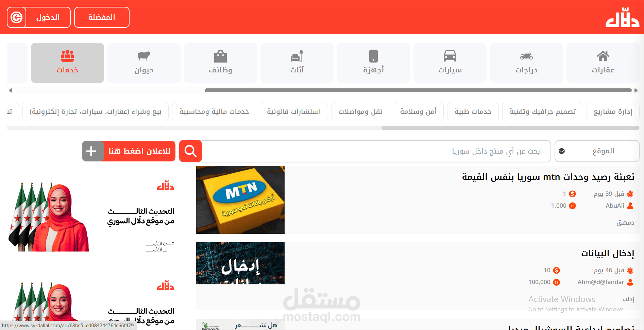Filter by خدمات مالية ومحاسبية subcategory
644x330 pixels.
click(x=214, y=111)
